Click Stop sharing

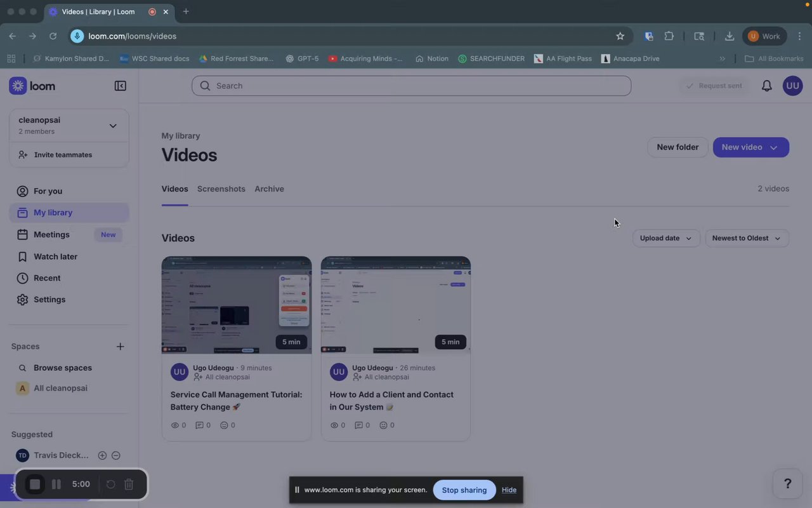pos(464,490)
